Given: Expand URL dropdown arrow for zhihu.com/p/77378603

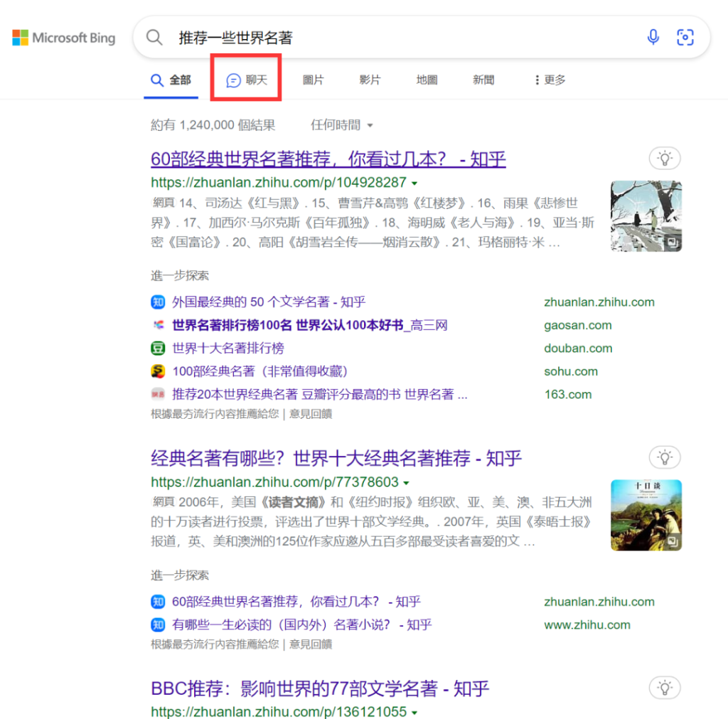Looking at the screenshot, I should (407, 483).
